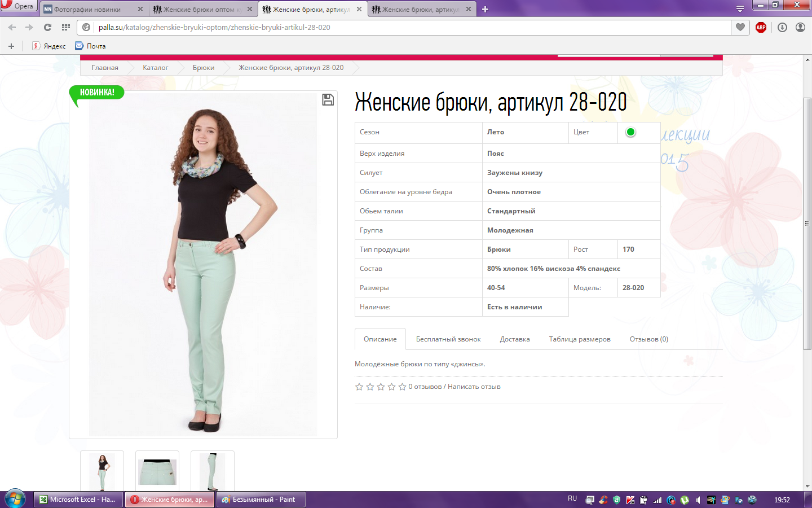
Task: Go to 'Главная' in breadcrumbs
Action: (105, 68)
